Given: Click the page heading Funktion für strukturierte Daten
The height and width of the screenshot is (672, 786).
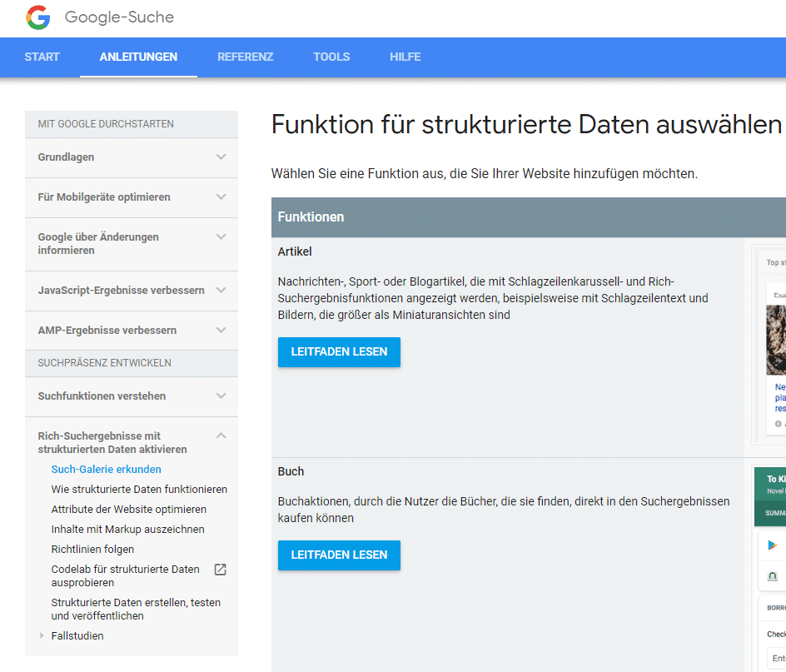Looking at the screenshot, I should [526, 124].
